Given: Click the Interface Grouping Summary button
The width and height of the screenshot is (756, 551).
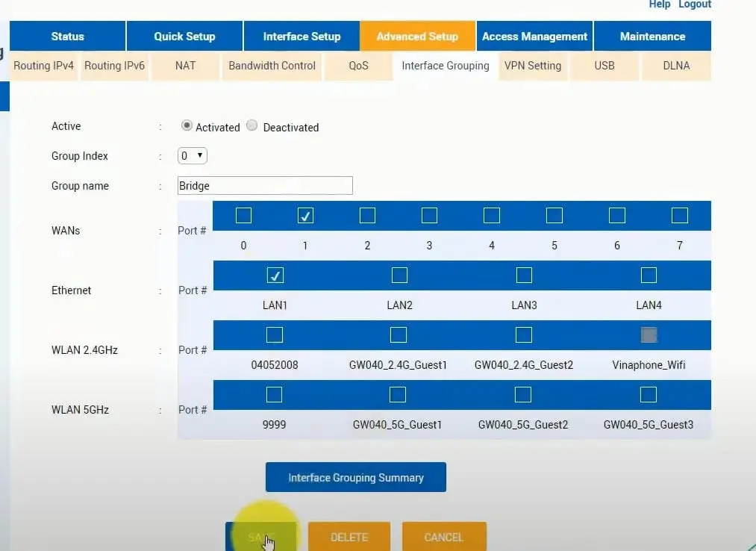Looking at the screenshot, I should [356, 477].
